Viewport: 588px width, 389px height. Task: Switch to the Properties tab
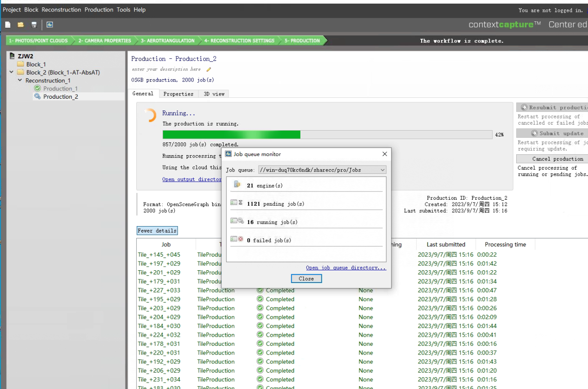click(x=179, y=94)
